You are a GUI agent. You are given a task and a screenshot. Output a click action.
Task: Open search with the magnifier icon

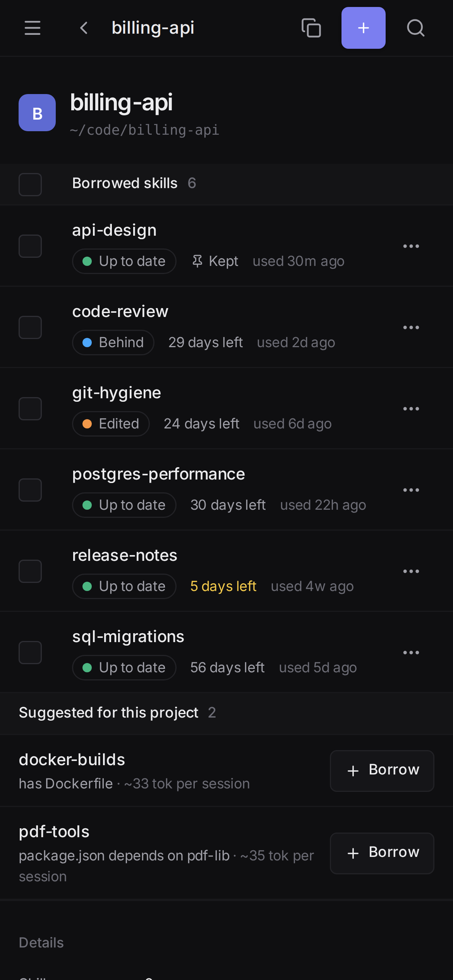click(416, 28)
